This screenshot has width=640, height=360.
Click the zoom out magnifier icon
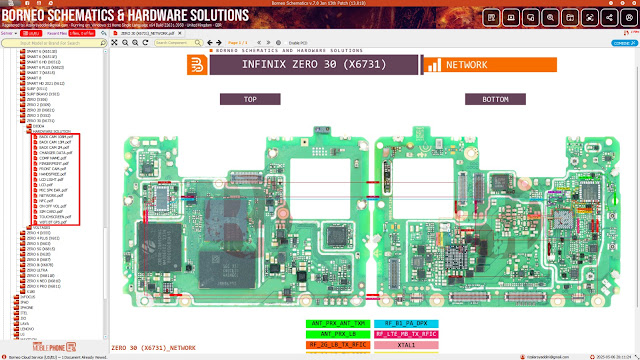125,42
